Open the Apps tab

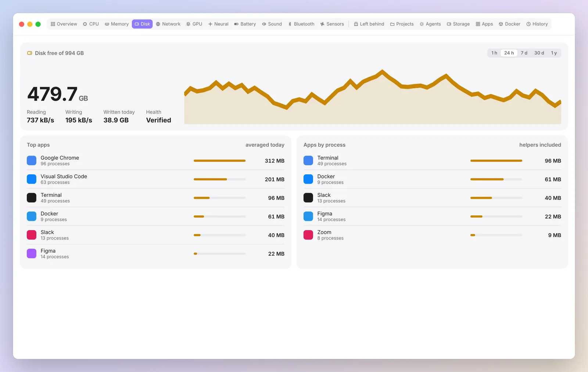pos(484,24)
